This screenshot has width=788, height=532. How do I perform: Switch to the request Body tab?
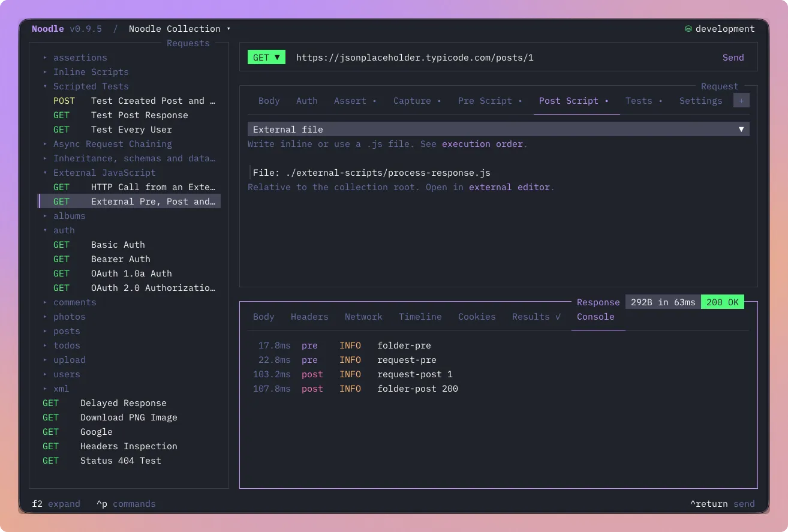click(269, 101)
